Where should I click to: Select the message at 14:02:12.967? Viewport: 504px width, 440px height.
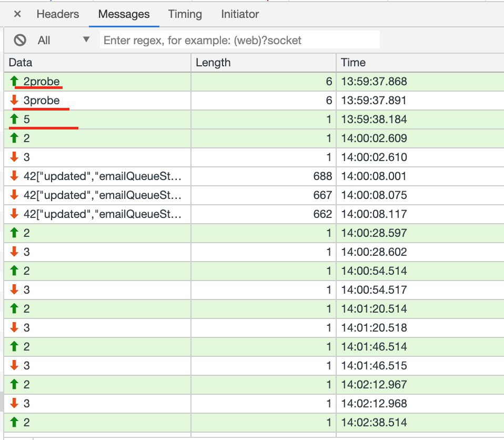[x=254, y=385]
